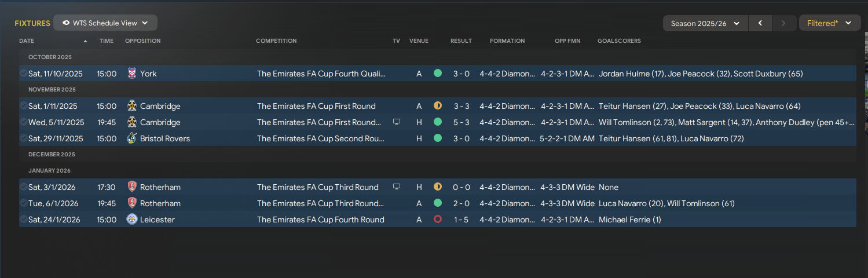
Task: Open the Rotherham opposition link on 6/1/2026
Action: pos(160,203)
